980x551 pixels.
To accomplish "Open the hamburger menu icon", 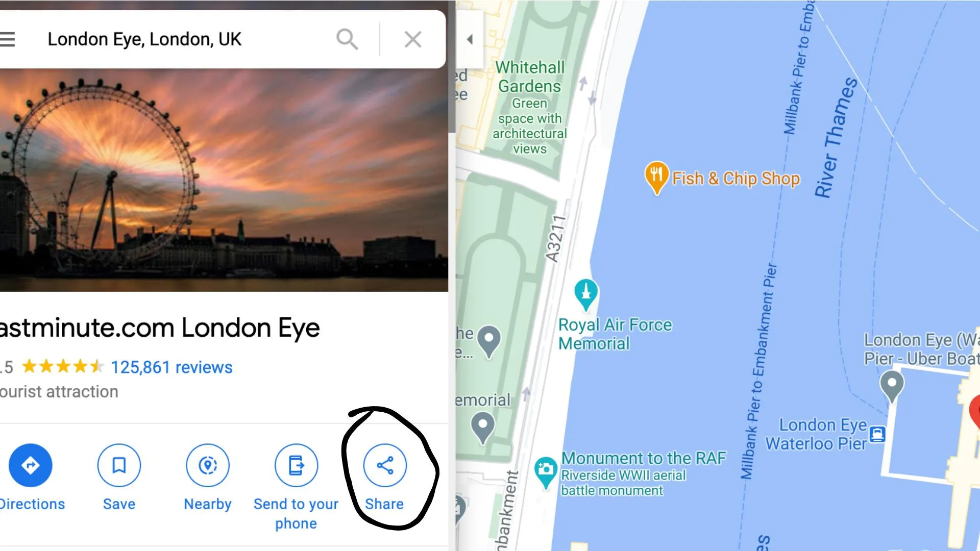I will pyautogui.click(x=7, y=39).
